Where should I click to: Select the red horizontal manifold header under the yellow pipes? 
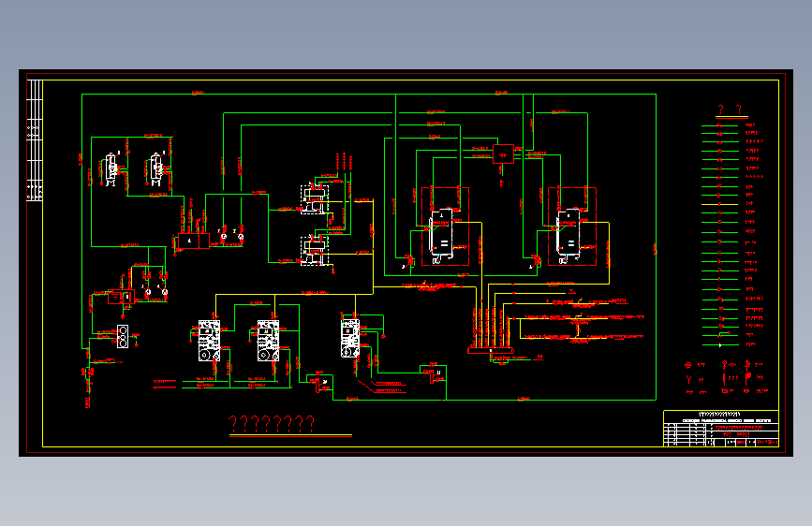pos(491,350)
